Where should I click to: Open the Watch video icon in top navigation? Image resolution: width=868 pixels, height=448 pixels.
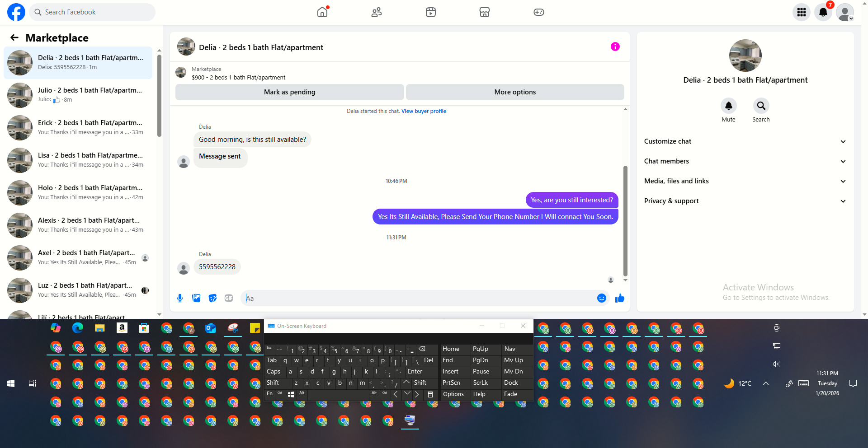coord(431,12)
